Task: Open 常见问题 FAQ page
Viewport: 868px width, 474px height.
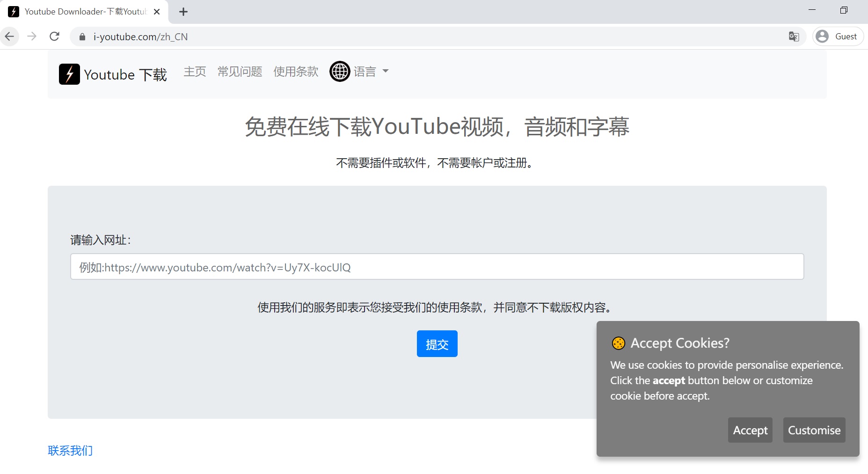Action: click(x=240, y=72)
